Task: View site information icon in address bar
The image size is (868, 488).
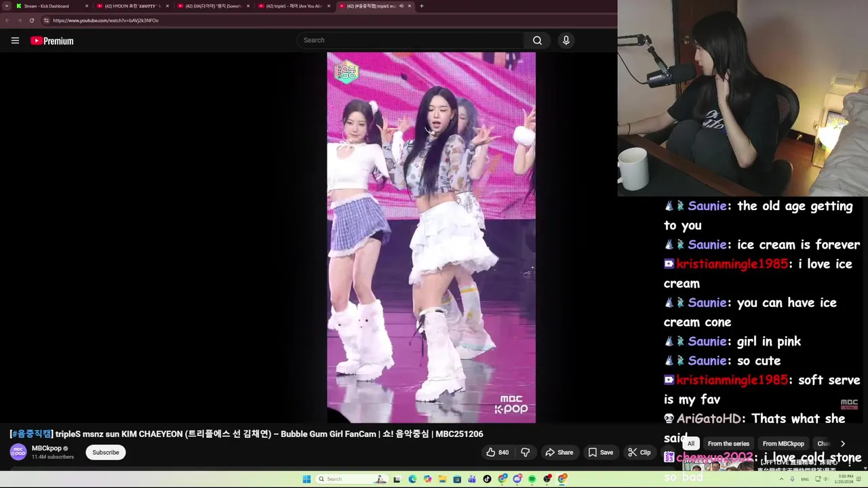Action: (x=46, y=20)
